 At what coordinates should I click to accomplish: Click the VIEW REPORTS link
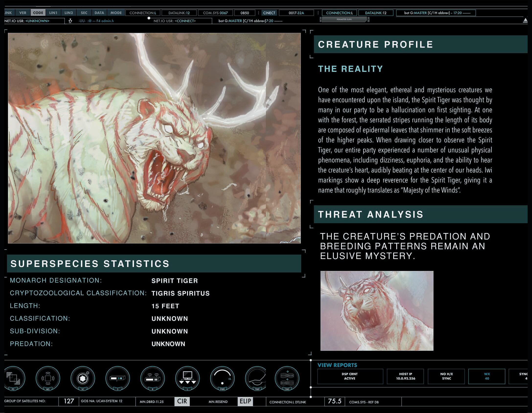[x=337, y=365]
